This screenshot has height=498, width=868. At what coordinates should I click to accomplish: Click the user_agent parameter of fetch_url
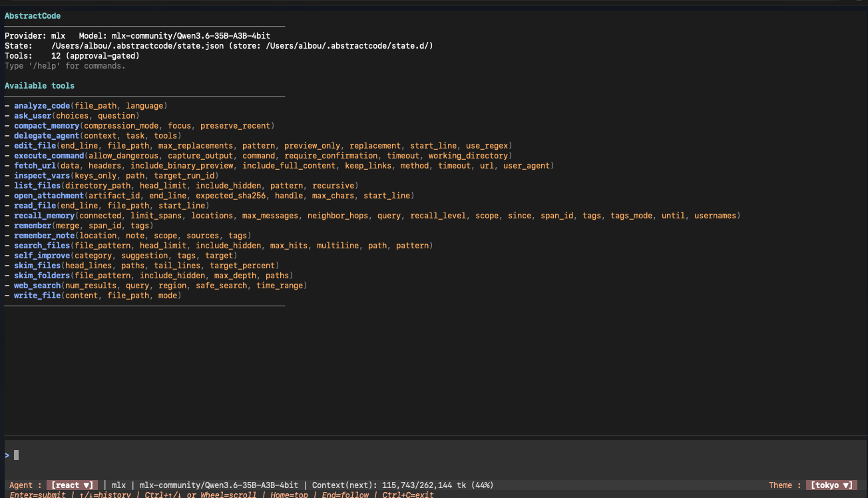(x=527, y=166)
